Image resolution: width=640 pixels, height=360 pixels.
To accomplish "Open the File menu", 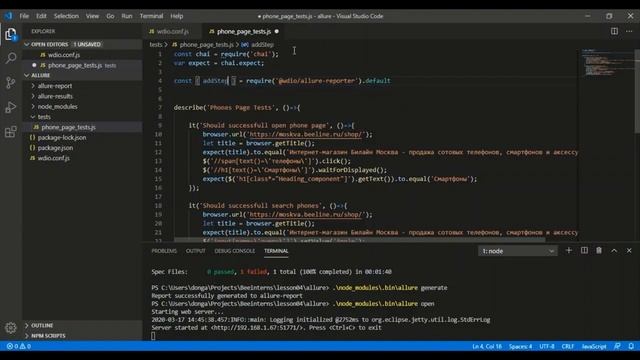I will click(x=24, y=16).
